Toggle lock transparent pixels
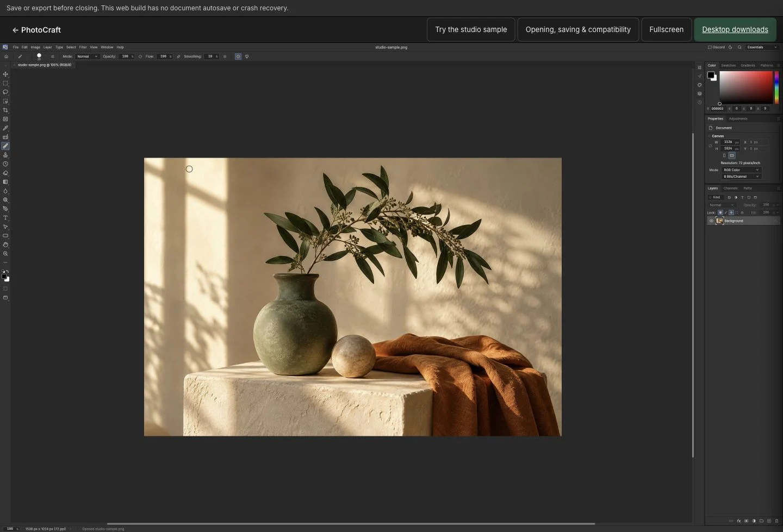The image size is (783, 532). point(720,212)
